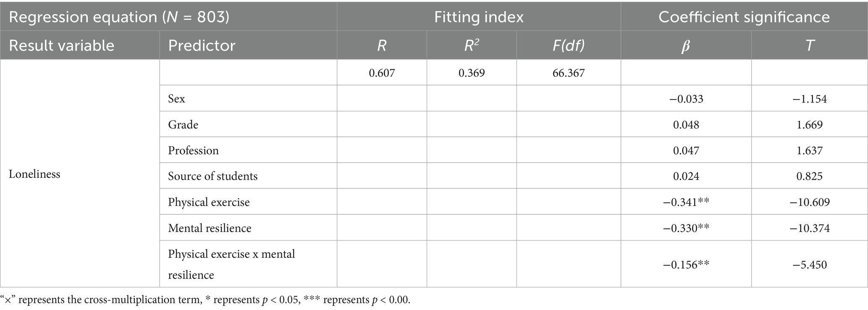Click the Physical exercise x mental resilience cell
The image size is (868, 310).
248,264
